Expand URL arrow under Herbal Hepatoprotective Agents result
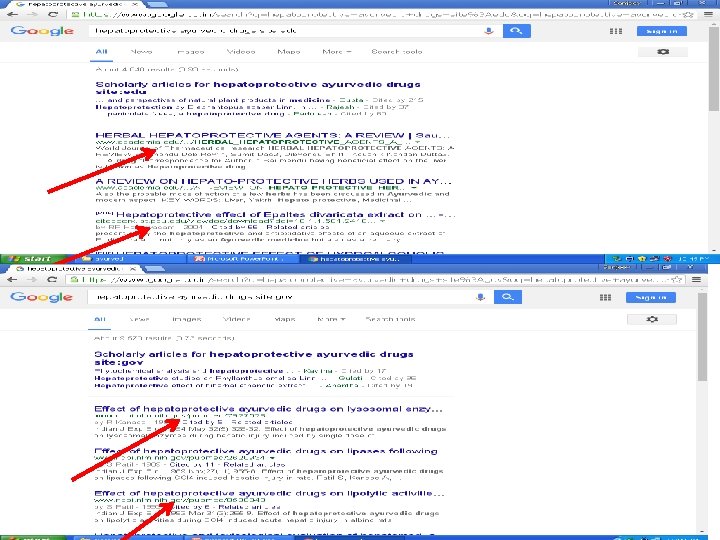The width and height of the screenshot is (720, 540). (417, 142)
